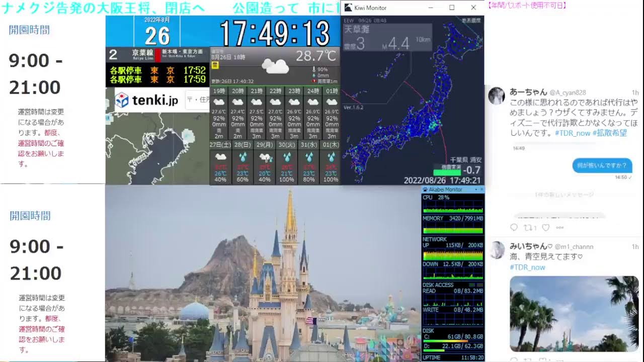Image resolution: width=644 pixels, height=362 pixels.
Task: Click the retweet icon on あーちゃん's tweet
Action: [528, 227]
